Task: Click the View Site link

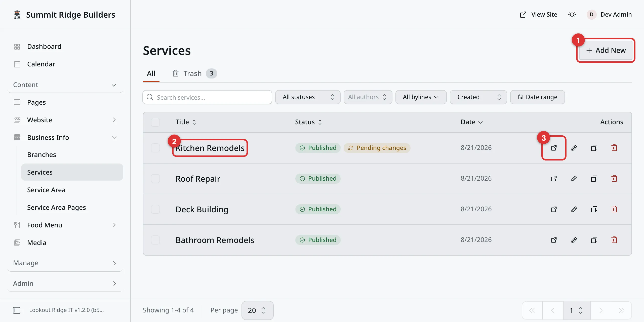Action: click(539, 15)
